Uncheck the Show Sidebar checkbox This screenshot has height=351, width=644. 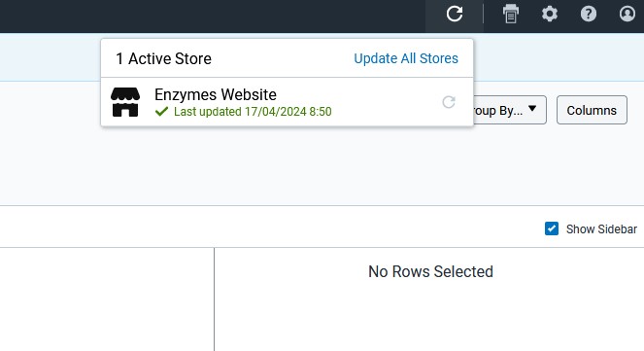552,228
